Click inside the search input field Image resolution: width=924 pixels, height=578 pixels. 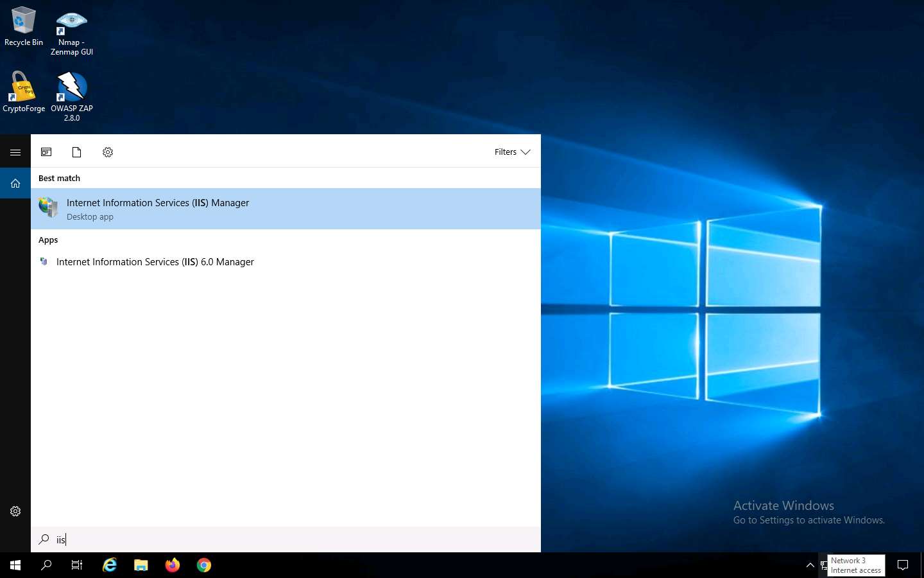(257, 539)
